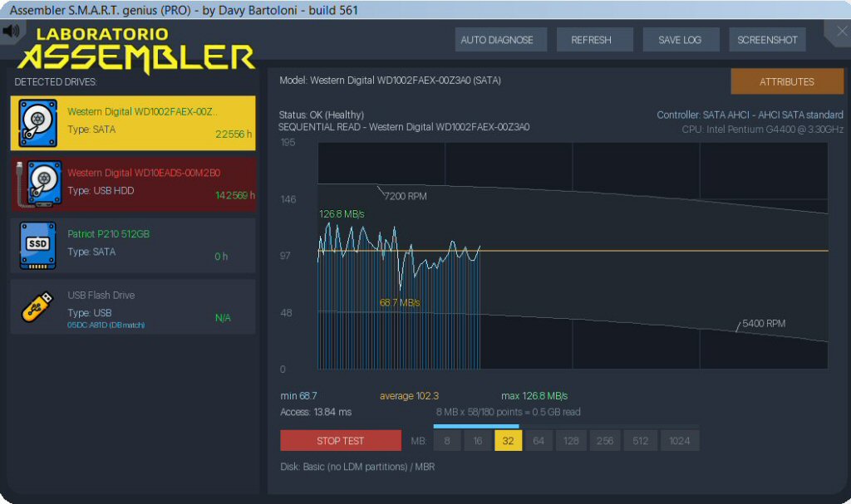Select the USB Flash Drive icon
Screen dimensions: 851x504
point(37,306)
